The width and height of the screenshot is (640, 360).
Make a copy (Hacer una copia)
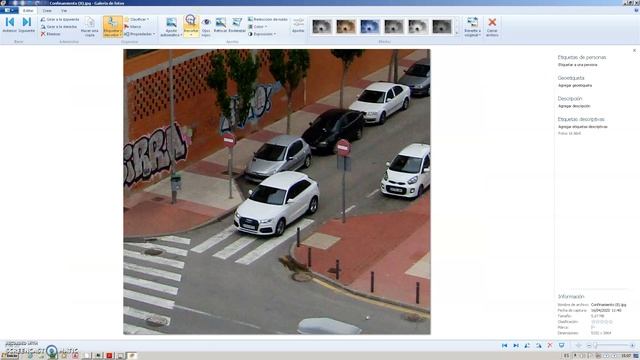(89, 27)
